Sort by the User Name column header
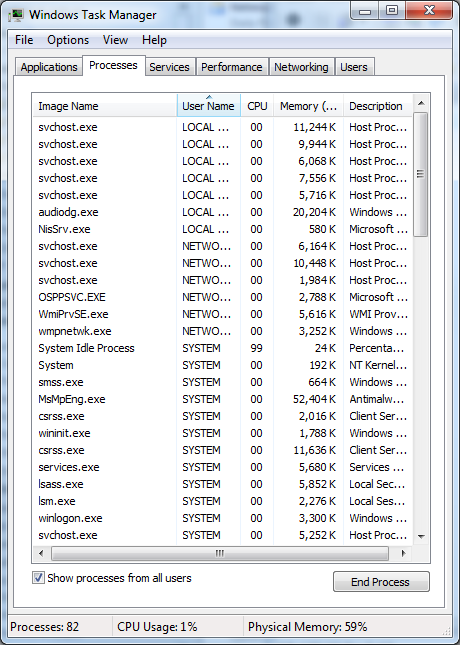The height and width of the screenshot is (645, 460). coord(209,106)
